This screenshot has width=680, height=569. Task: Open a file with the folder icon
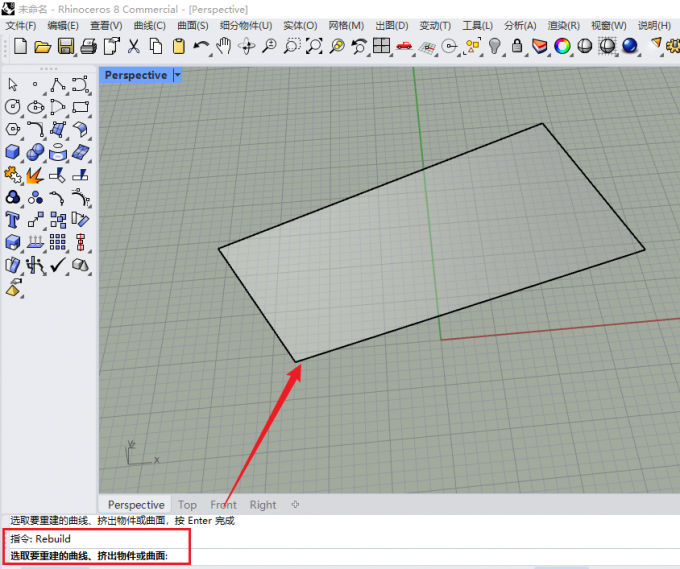pyautogui.click(x=42, y=46)
